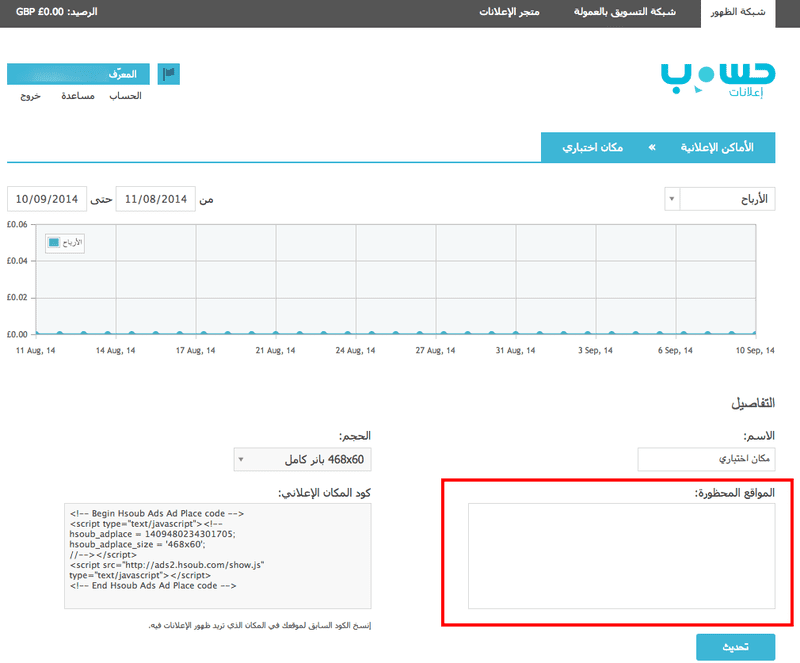Image resolution: width=800 pixels, height=663 pixels.
Task: Click the التفاصيل section heading
Action: 753,403
